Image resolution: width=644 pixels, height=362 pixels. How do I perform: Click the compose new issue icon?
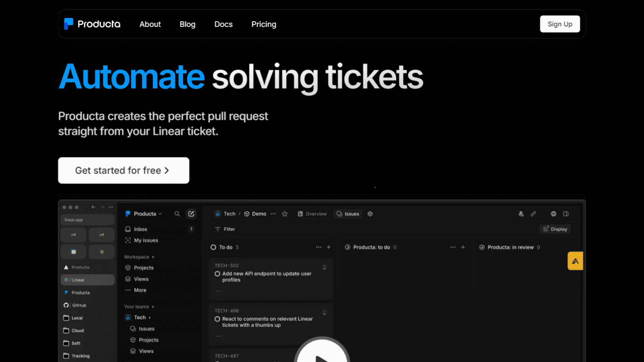point(191,214)
